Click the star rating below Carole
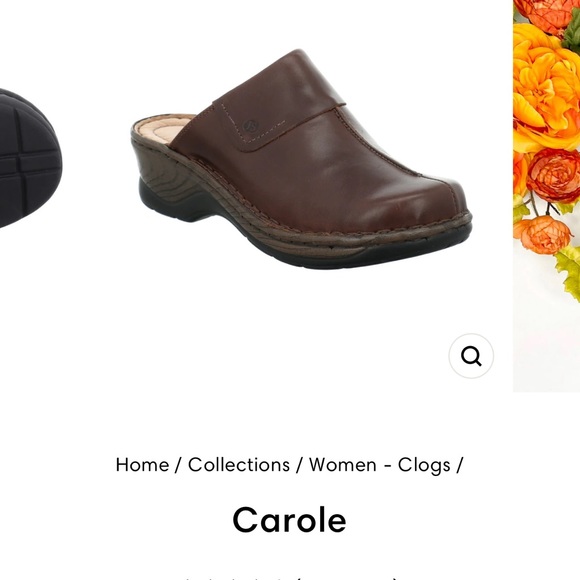This screenshot has height=580, width=580. [237, 578]
